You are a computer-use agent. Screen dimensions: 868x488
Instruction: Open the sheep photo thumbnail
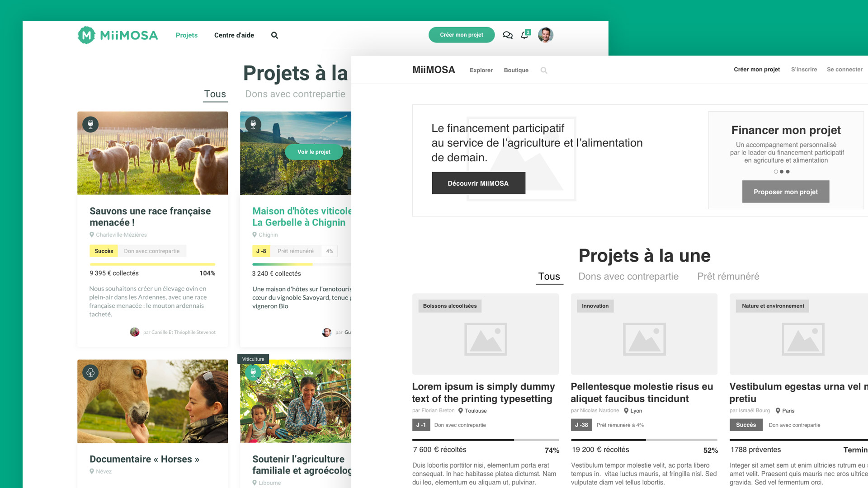(x=152, y=153)
